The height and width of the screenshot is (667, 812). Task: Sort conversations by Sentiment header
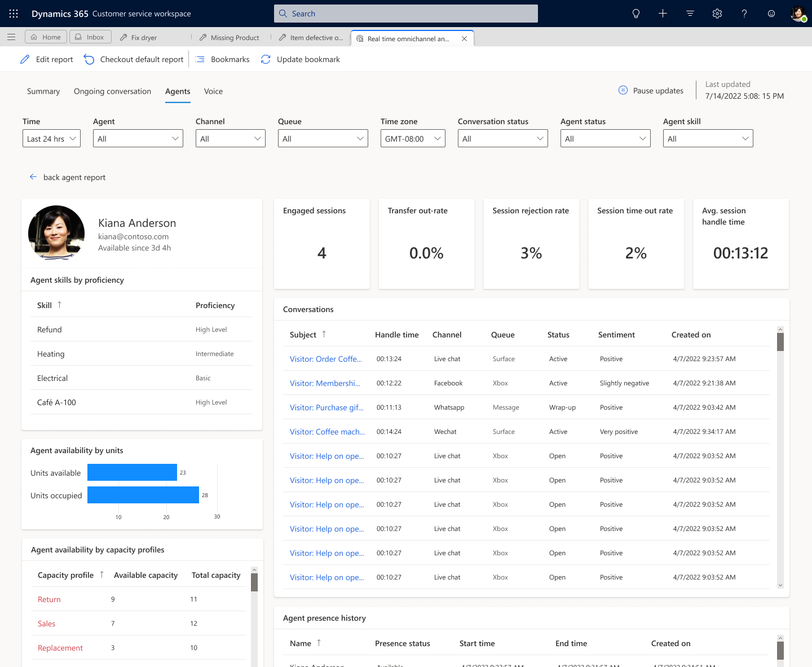(x=616, y=335)
